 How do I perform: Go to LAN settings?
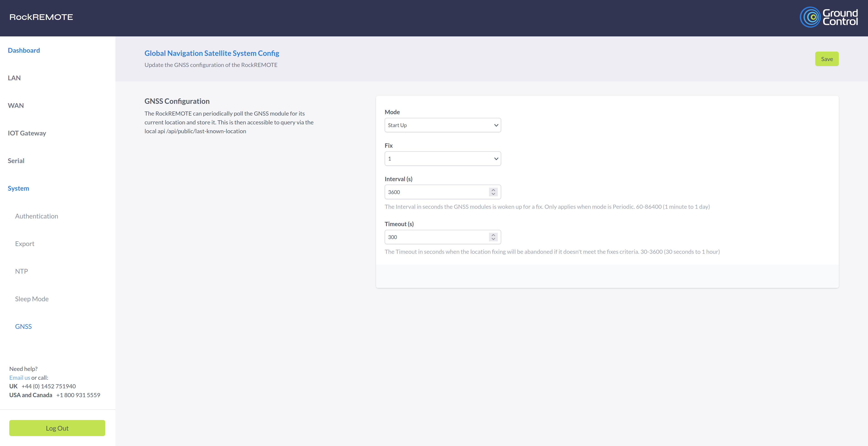(x=14, y=78)
